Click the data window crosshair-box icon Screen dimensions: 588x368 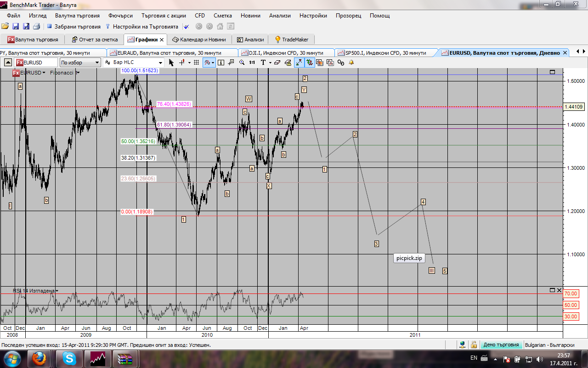231,63
